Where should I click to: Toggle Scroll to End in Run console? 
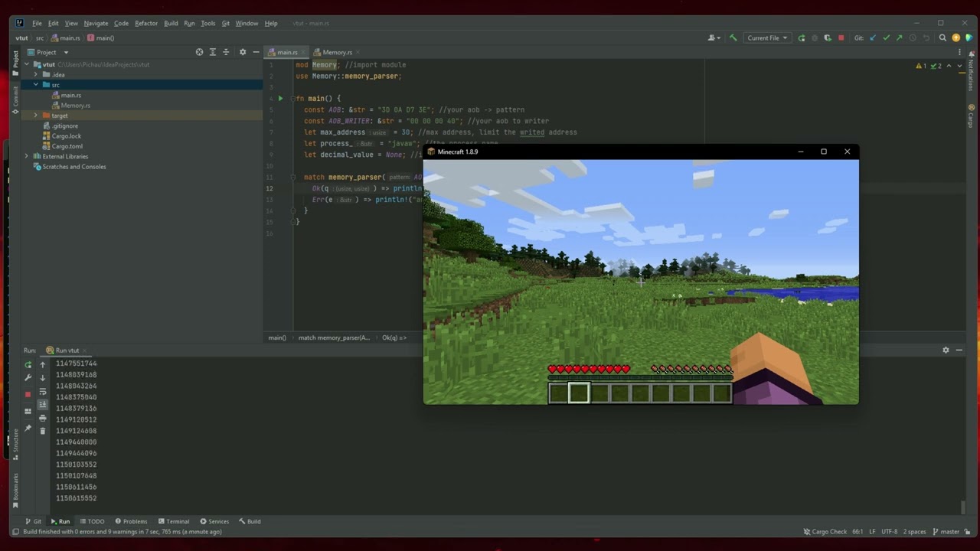[x=42, y=404]
